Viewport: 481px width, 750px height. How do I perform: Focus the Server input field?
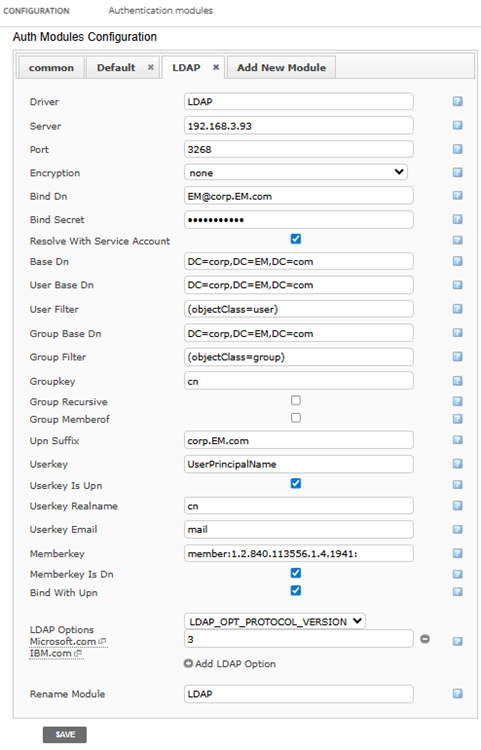(x=299, y=125)
